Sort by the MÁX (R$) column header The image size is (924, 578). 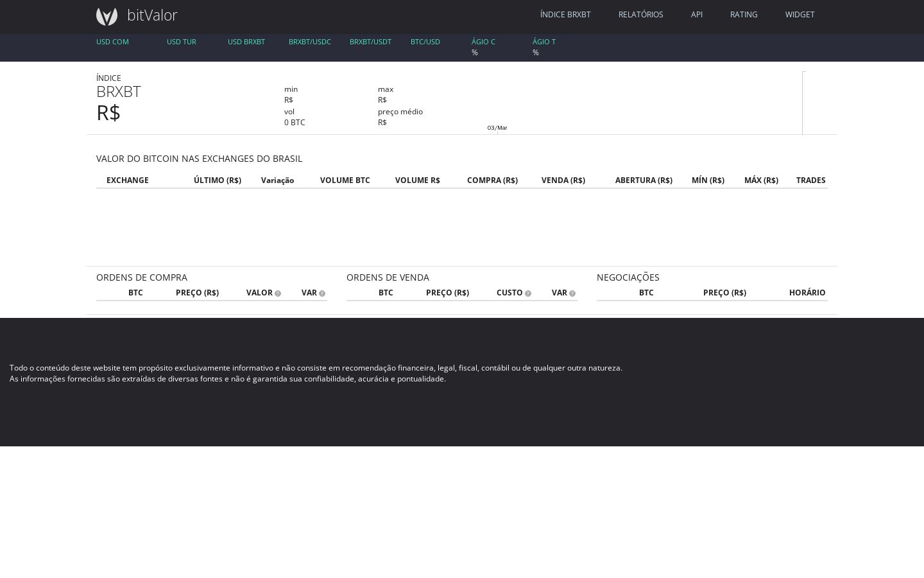click(761, 180)
